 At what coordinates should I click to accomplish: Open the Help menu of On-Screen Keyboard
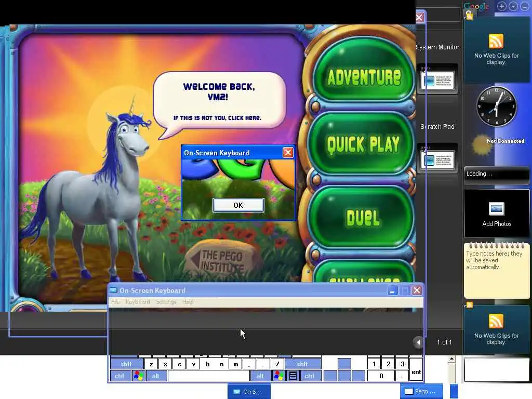188,302
